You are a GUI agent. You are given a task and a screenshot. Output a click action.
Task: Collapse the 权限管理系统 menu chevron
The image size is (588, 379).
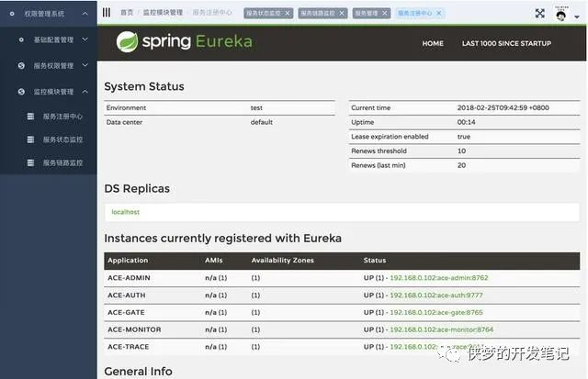[x=85, y=14]
